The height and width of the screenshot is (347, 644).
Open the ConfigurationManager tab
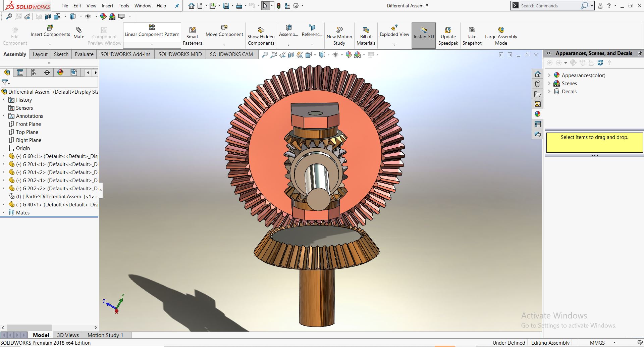(34, 72)
